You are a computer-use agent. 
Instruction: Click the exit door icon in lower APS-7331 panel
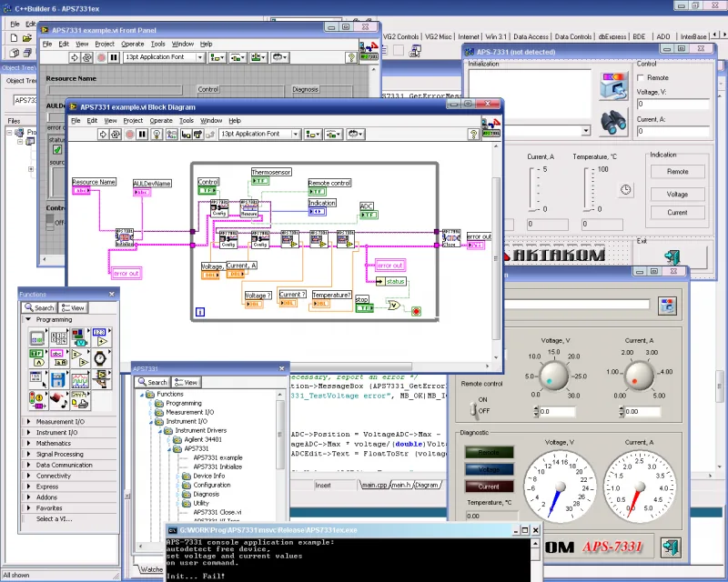671,547
